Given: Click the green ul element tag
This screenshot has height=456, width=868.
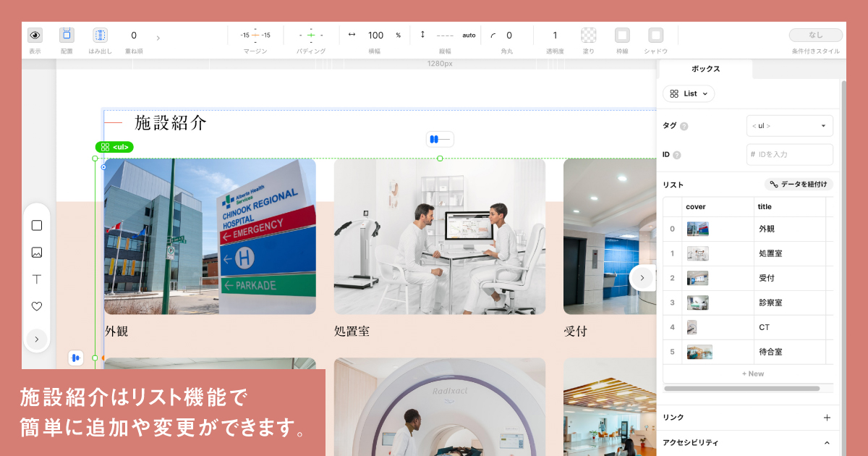Looking at the screenshot, I should coord(114,147).
